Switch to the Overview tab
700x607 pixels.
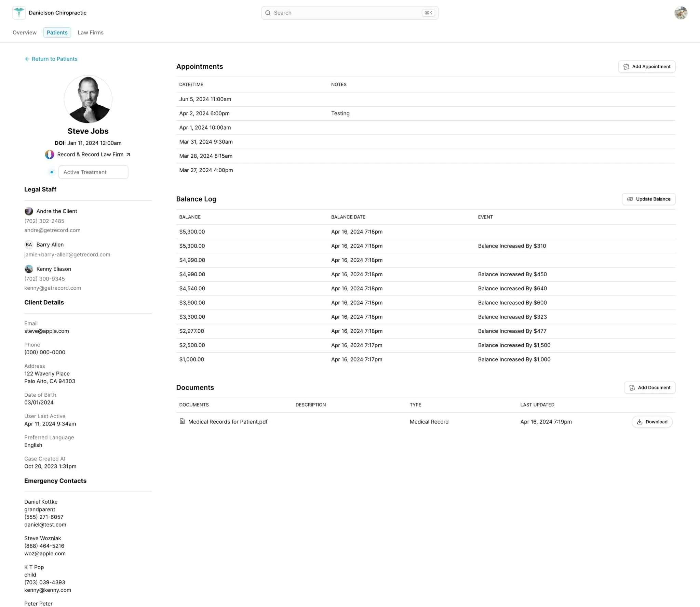point(24,32)
